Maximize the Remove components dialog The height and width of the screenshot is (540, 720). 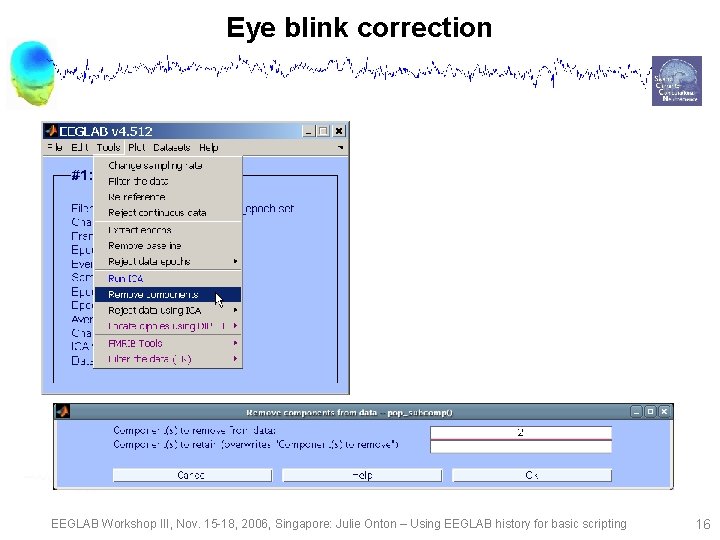[650, 412]
